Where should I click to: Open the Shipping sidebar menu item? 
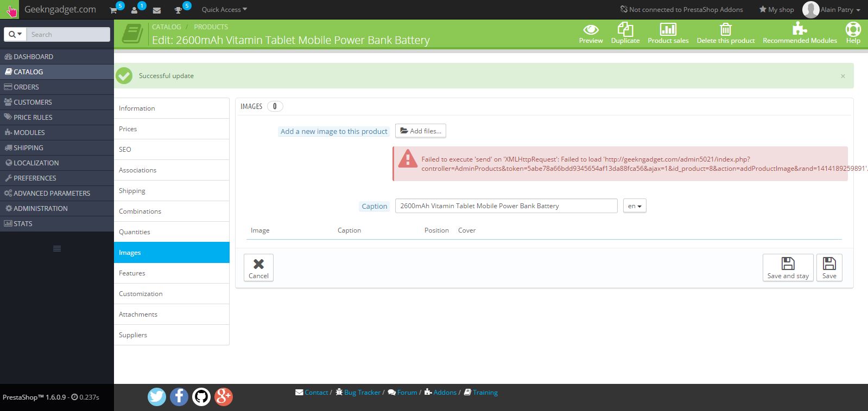pyautogui.click(x=57, y=147)
